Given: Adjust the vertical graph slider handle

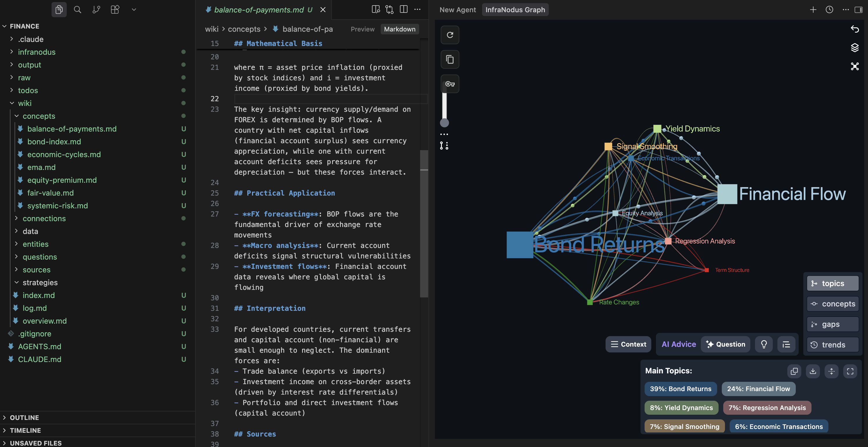Looking at the screenshot, I should click(x=444, y=123).
